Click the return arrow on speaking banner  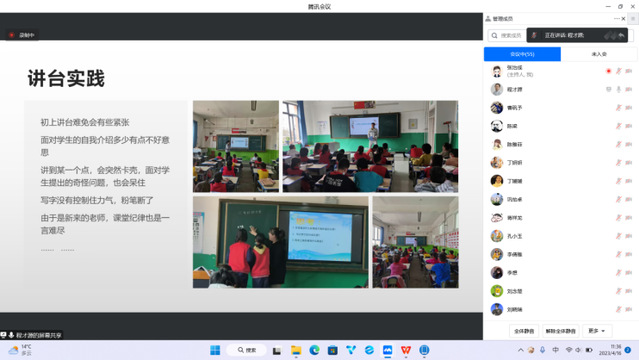[621, 35]
